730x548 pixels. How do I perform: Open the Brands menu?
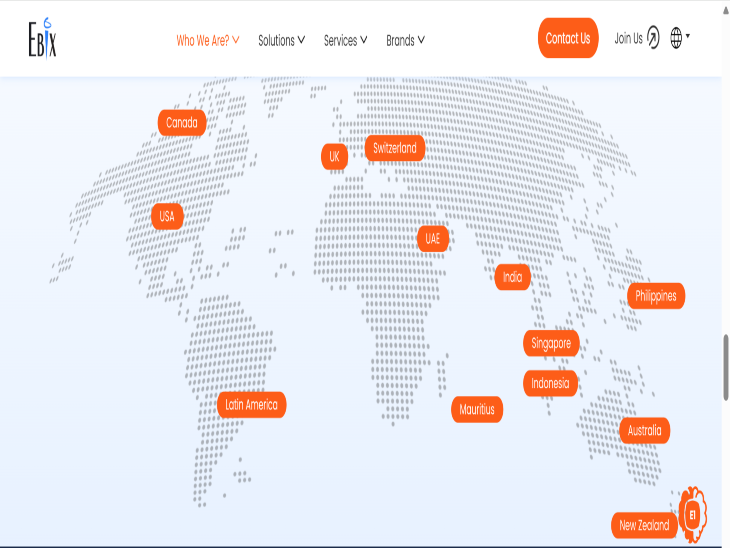point(405,41)
